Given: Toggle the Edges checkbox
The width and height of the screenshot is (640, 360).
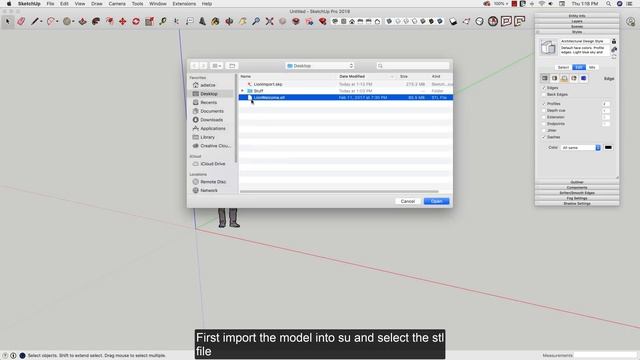Looking at the screenshot, I should (544, 88).
